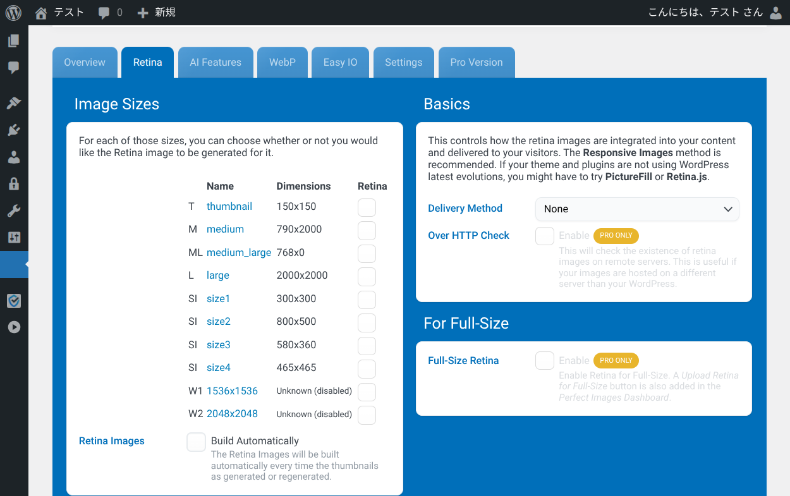Open the Delivery Method dropdown
Viewport: 790px width, 496px height.
click(637, 209)
